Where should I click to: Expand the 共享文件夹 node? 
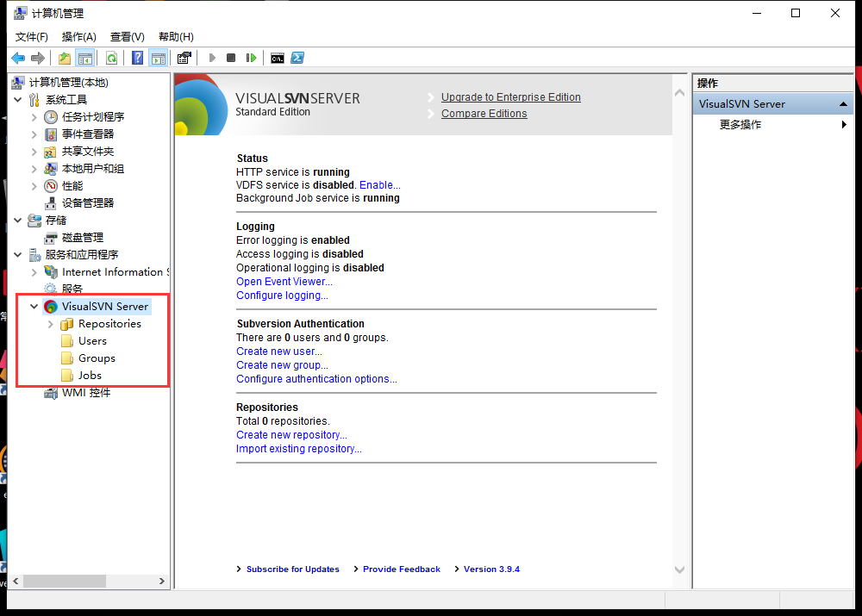[x=34, y=152]
